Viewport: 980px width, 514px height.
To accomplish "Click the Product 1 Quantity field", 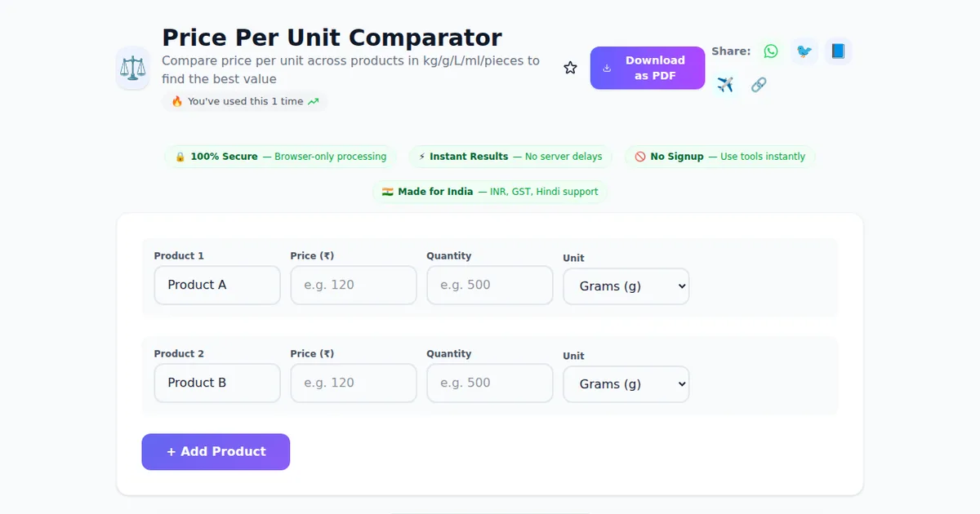I will coord(490,285).
